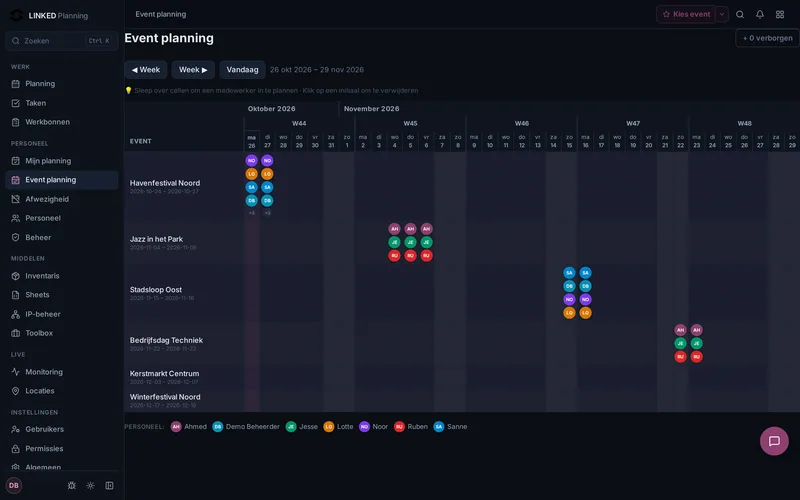Click the Permissies lock icon

pos(15,448)
